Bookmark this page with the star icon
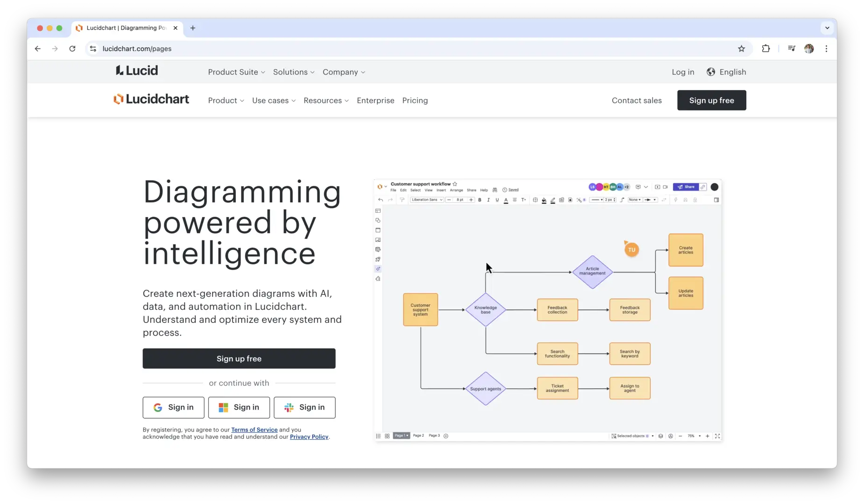Image resolution: width=864 pixels, height=504 pixels. tap(741, 49)
